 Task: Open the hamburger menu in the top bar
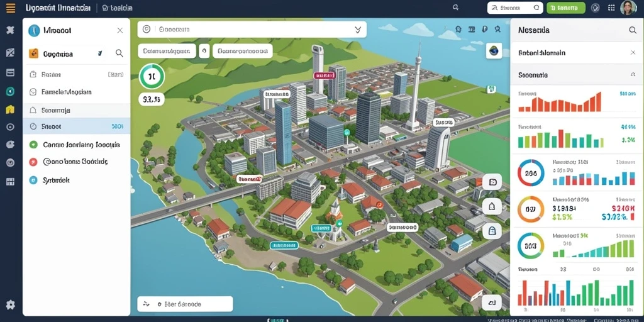pyautogui.click(x=10, y=8)
